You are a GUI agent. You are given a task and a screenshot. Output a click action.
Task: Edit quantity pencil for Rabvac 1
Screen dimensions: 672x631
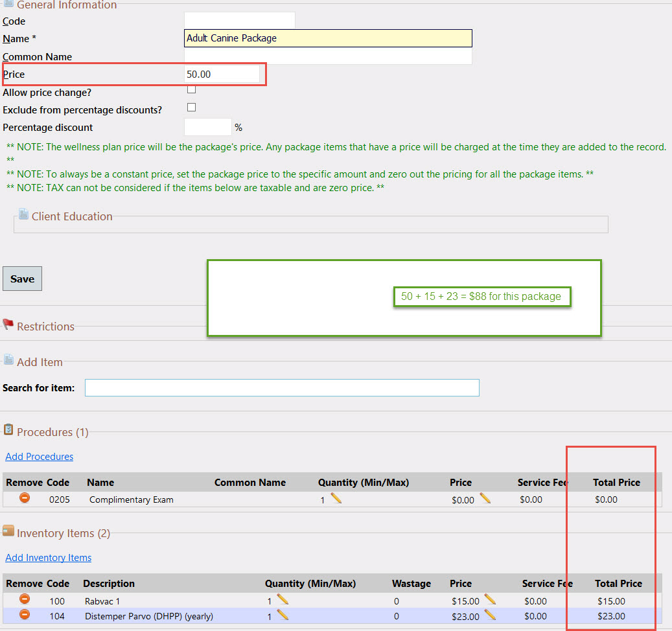coord(283,599)
